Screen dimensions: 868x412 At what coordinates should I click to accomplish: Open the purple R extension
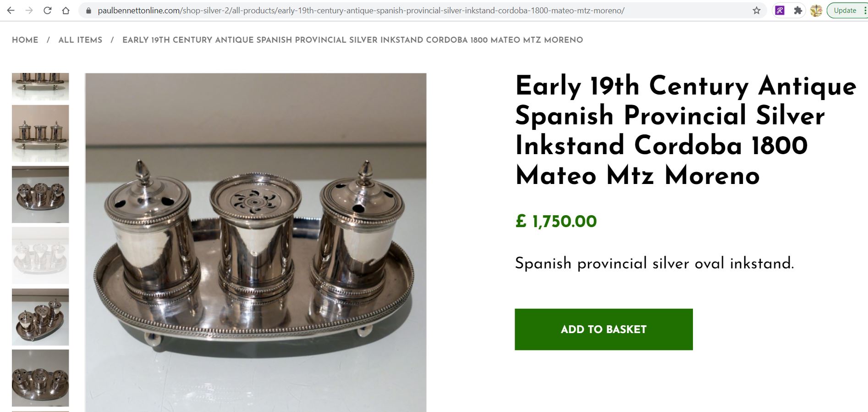(x=780, y=10)
